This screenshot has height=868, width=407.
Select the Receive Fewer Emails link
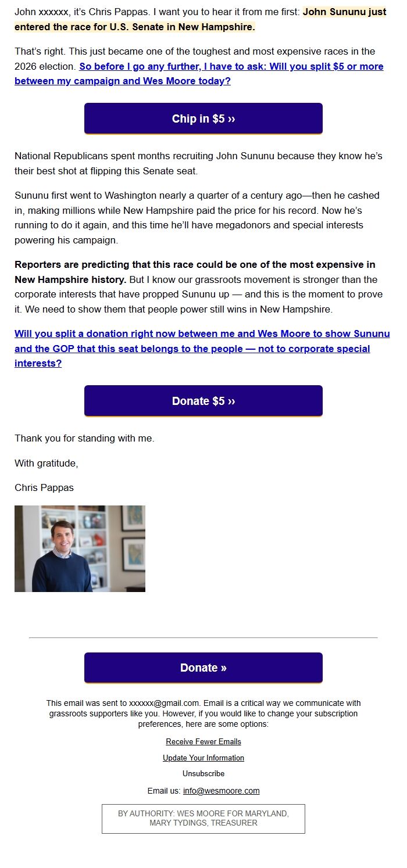click(x=203, y=741)
